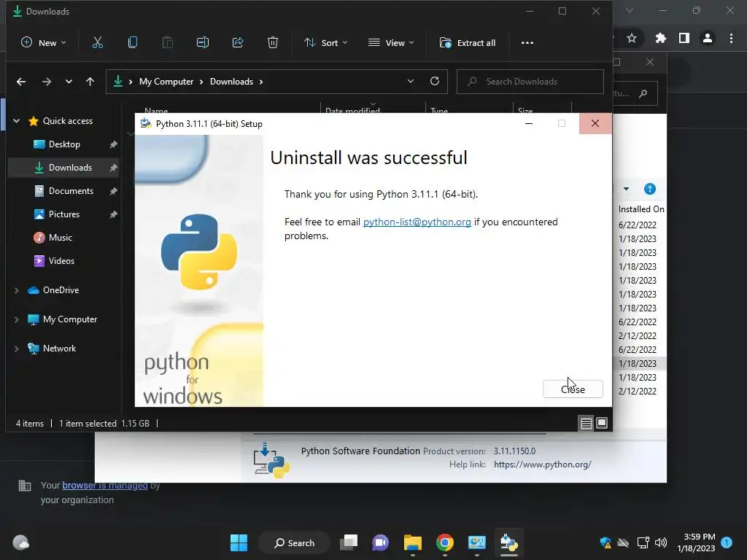
Task: Open Google Chrome from the taskbar
Action: (x=444, y=542)
